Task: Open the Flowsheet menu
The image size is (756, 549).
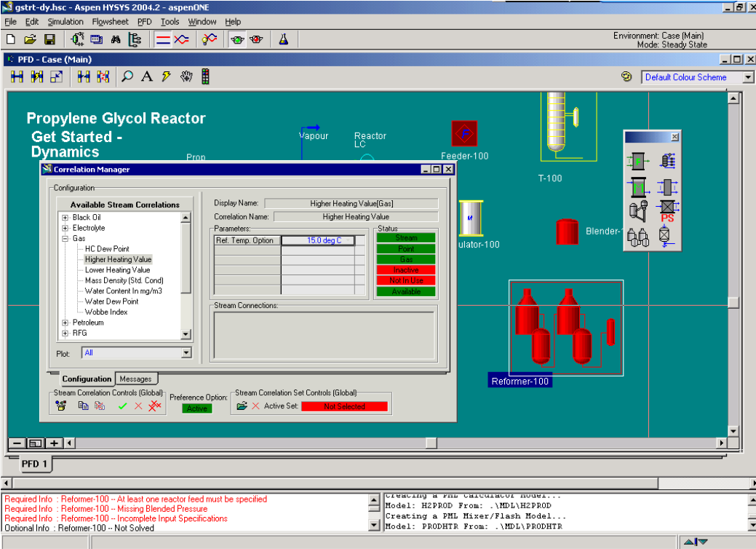Action: [110, 22]
